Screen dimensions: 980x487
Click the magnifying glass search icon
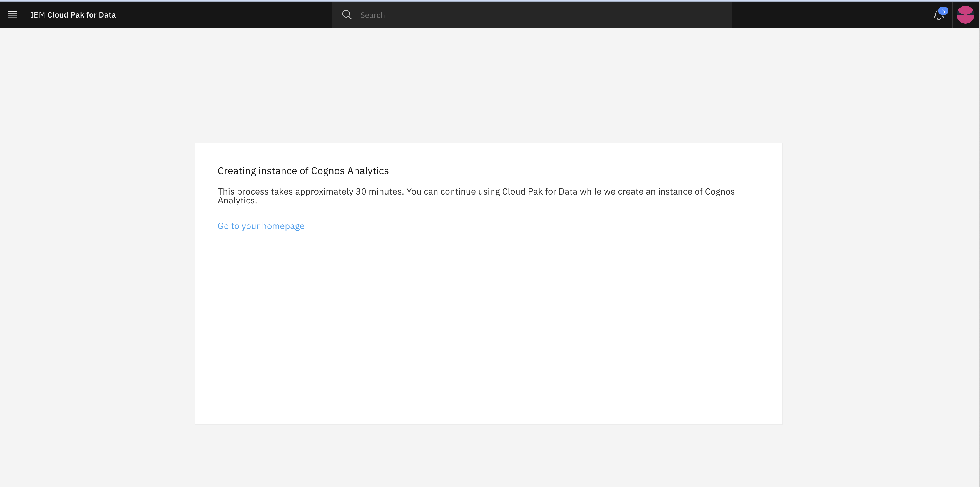pyautogui.click(x=347, y=15)
